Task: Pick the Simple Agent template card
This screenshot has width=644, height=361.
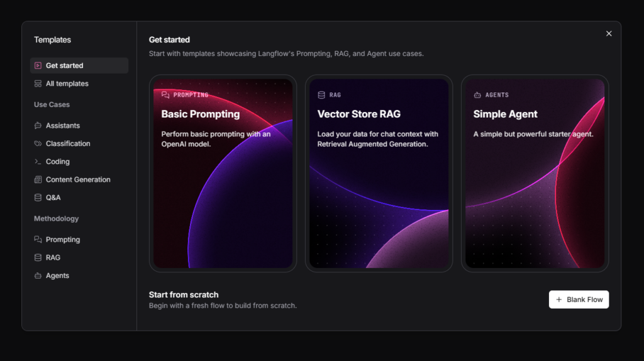Action: tap(535, 174)
